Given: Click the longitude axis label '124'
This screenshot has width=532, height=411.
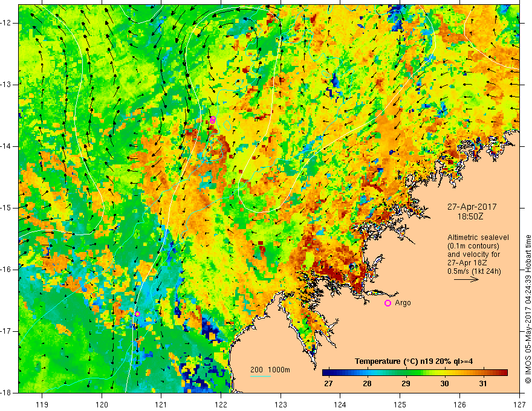Looking at the screenshot, I should pyautogui.click(x=340, y=404).
